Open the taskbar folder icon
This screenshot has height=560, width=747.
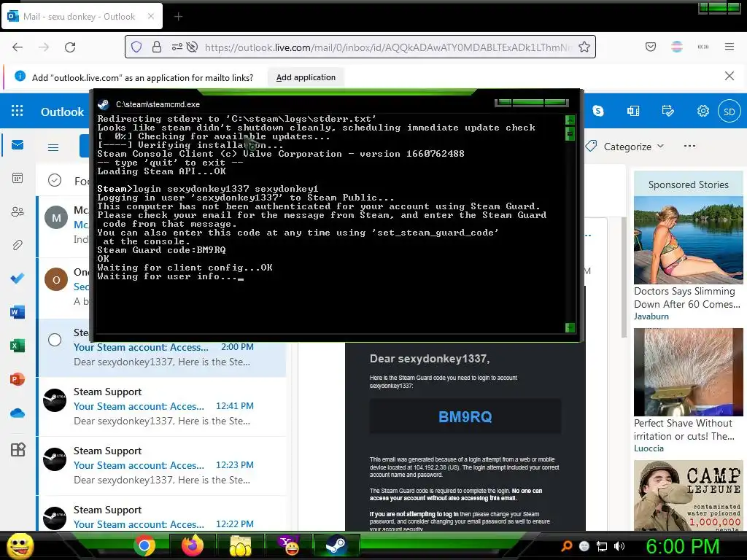(241, 545)
